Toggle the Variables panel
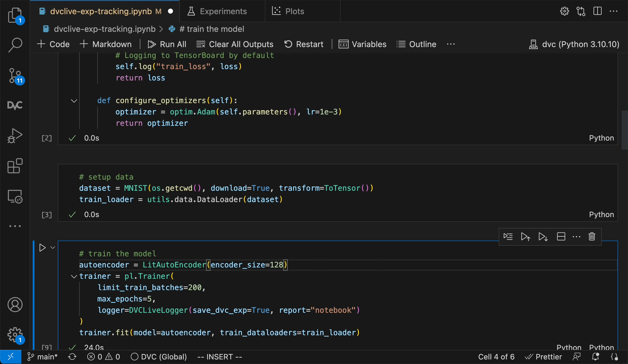The image size is (628, 364). [x=362, y=44]
